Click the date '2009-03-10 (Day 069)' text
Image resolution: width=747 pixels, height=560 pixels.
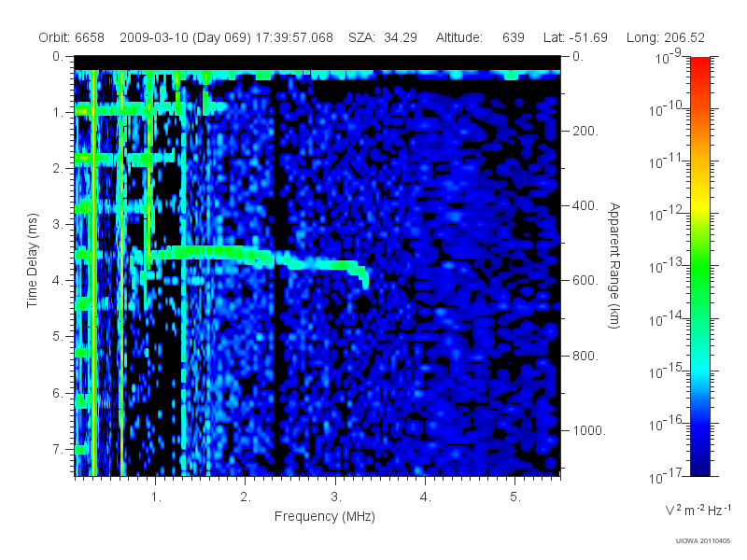[x=185, y=37]
